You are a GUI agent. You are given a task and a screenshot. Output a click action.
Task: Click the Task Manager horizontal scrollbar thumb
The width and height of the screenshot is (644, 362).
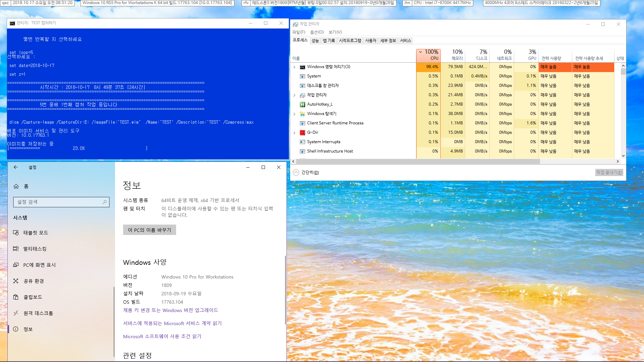point(418,162)
